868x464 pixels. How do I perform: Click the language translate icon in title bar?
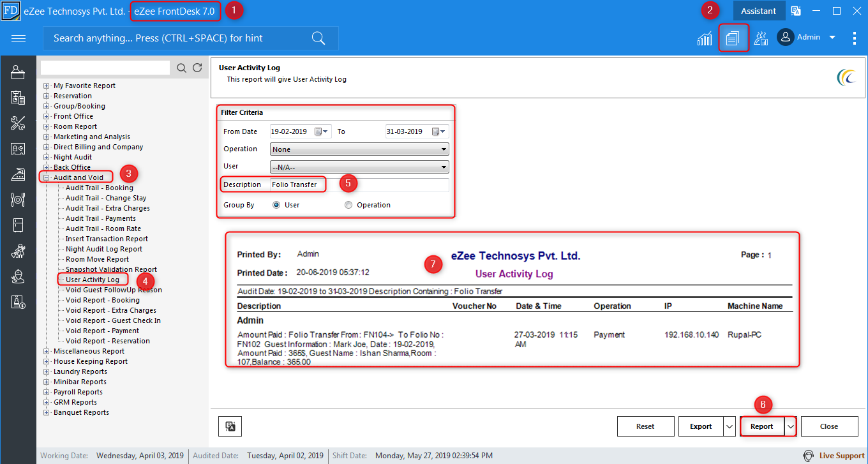coord(796,11)
